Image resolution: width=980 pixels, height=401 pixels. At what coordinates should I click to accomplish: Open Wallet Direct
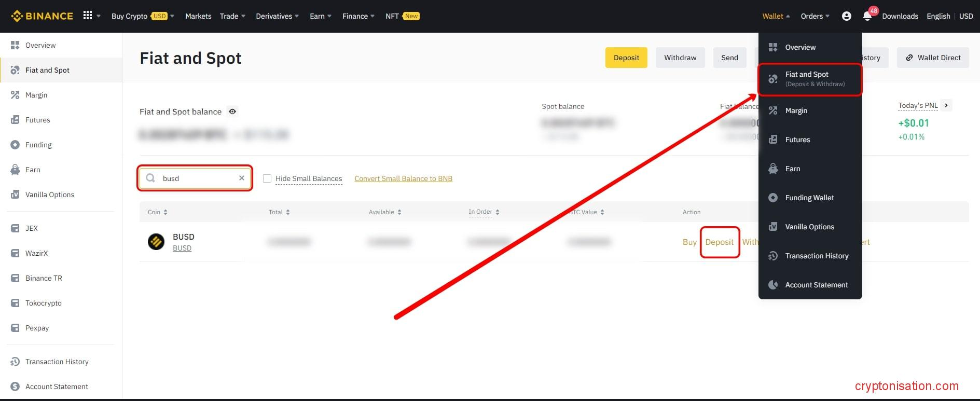pos(933,58)
